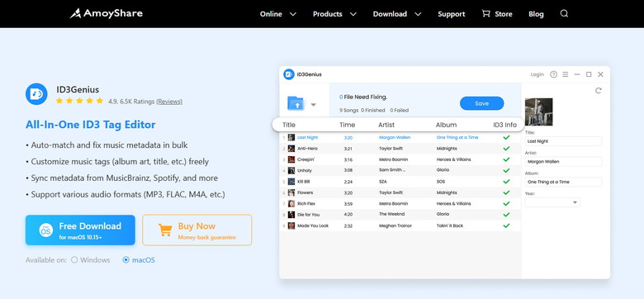Click the large album cover art image
The height and width of the screenshot is (299, 644).
click(x=539, y=112)
